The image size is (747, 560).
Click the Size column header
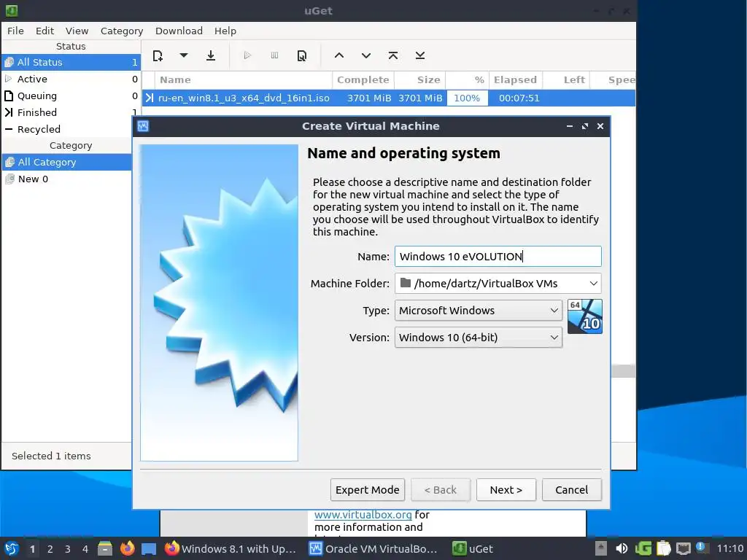419,80
